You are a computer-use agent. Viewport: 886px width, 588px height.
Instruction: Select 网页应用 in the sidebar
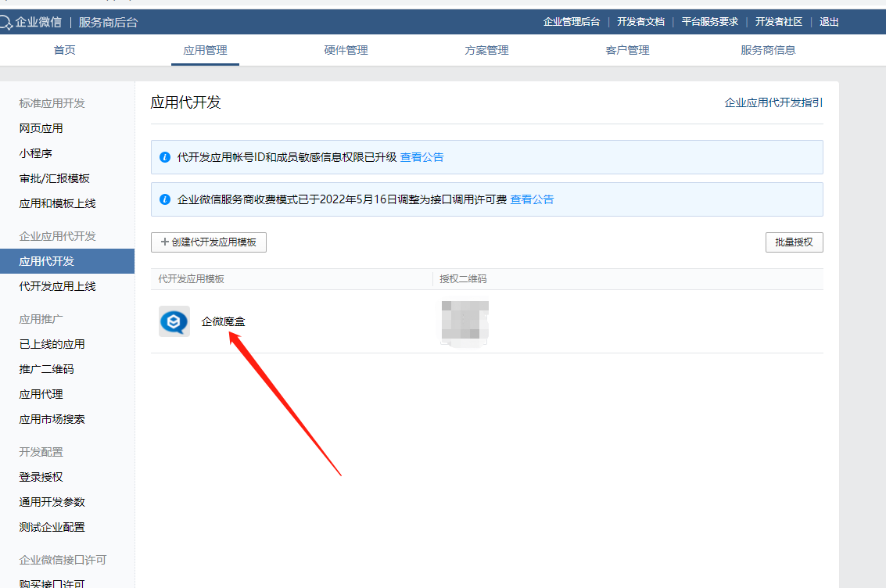click(41, 128)
